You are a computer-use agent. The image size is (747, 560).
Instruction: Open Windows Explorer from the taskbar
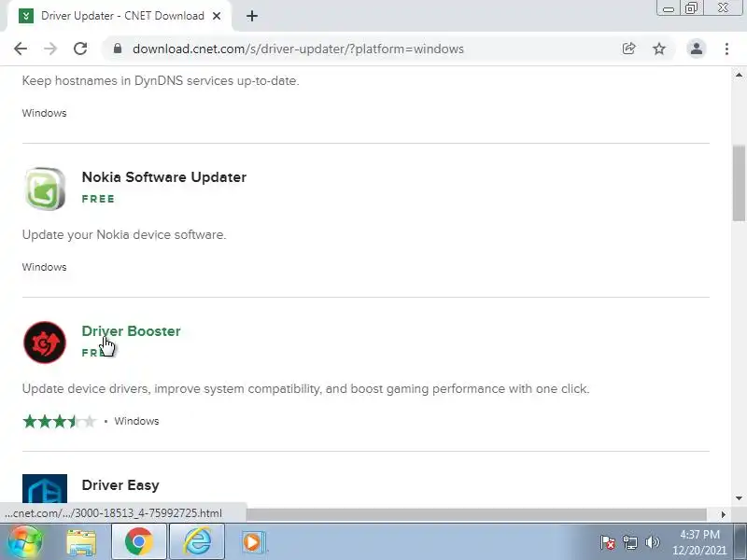click(82, 542)
